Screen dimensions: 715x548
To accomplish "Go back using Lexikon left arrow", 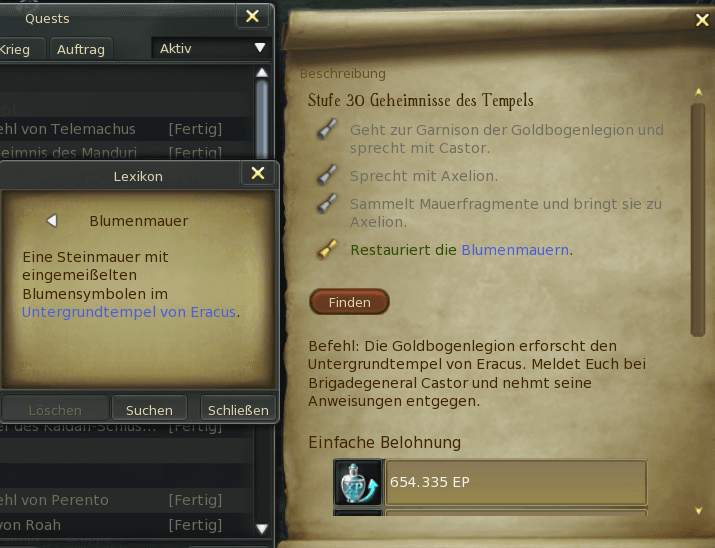I will tap(52, 221).
